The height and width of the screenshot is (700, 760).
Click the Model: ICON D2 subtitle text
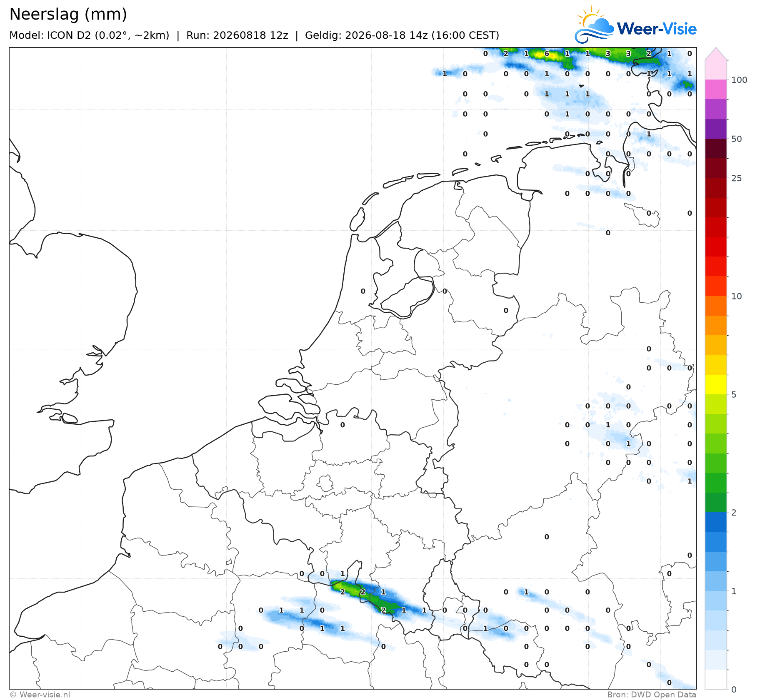coord(89,35)
